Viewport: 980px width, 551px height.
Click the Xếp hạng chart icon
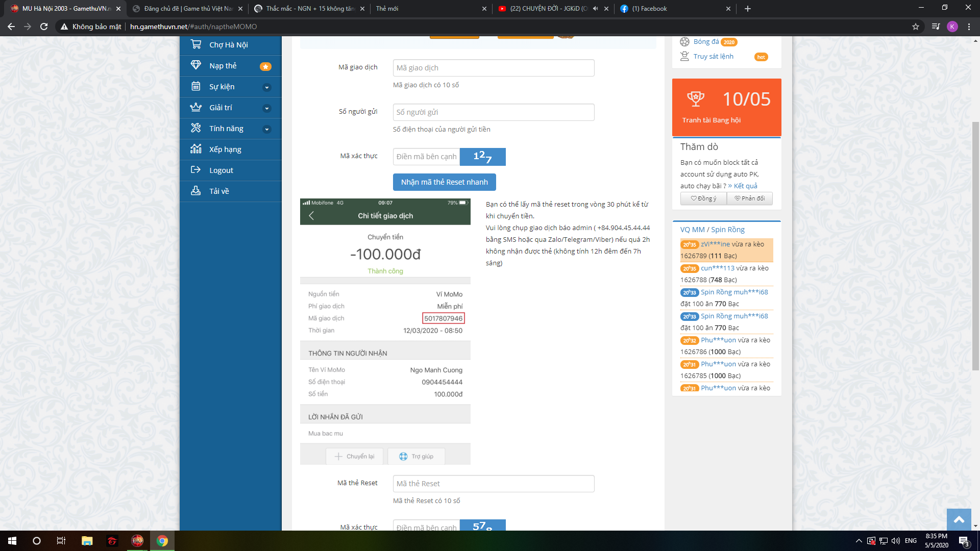pyautogui.click(x=195, y=149)
